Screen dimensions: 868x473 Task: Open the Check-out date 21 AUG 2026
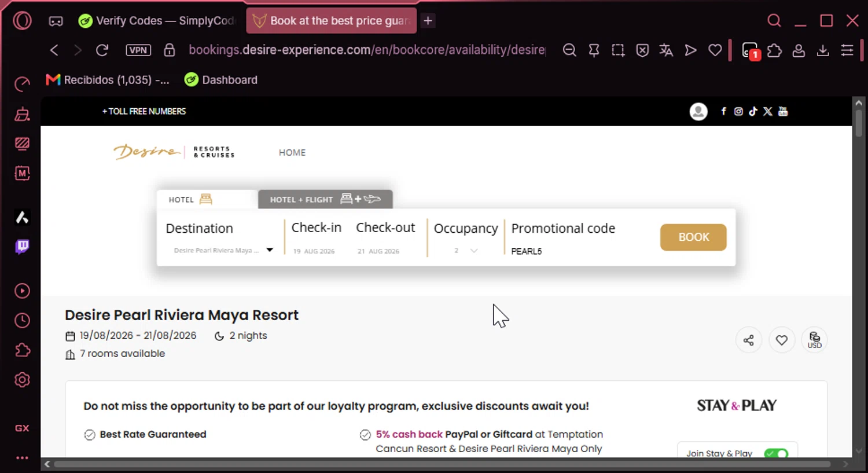(x=378, y=251)
